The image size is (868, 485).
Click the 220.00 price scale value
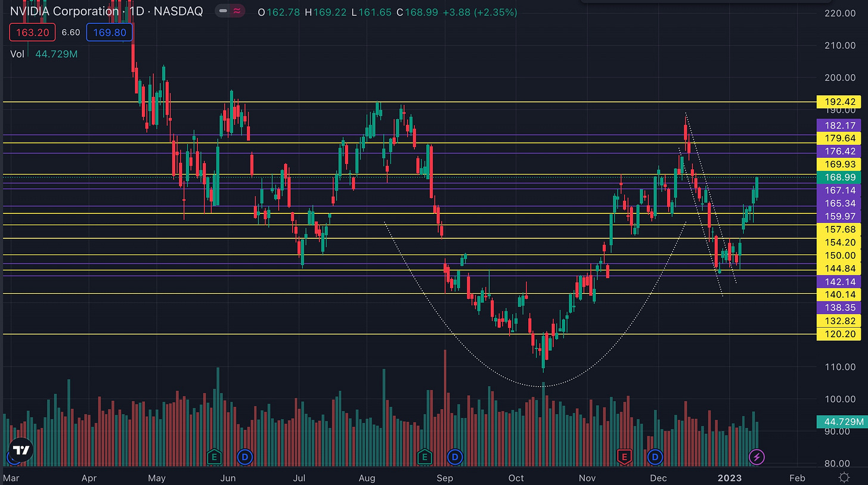point(839,13)
